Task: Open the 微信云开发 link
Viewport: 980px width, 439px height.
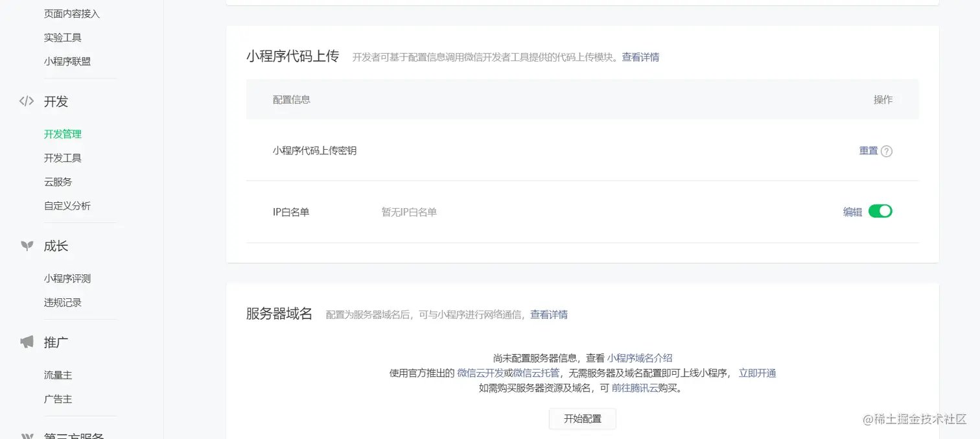Action: (481, 373)
